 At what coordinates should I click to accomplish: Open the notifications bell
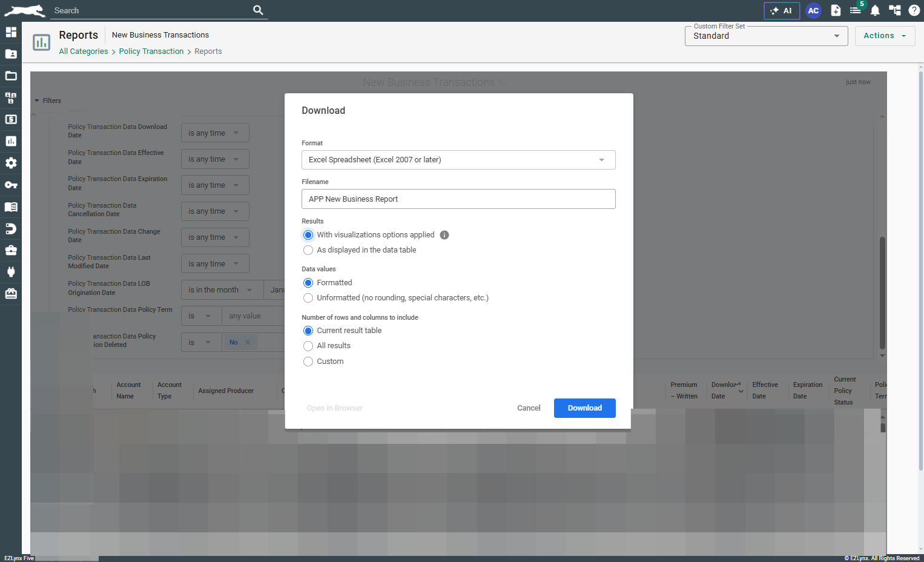click(x=875, y=10)
